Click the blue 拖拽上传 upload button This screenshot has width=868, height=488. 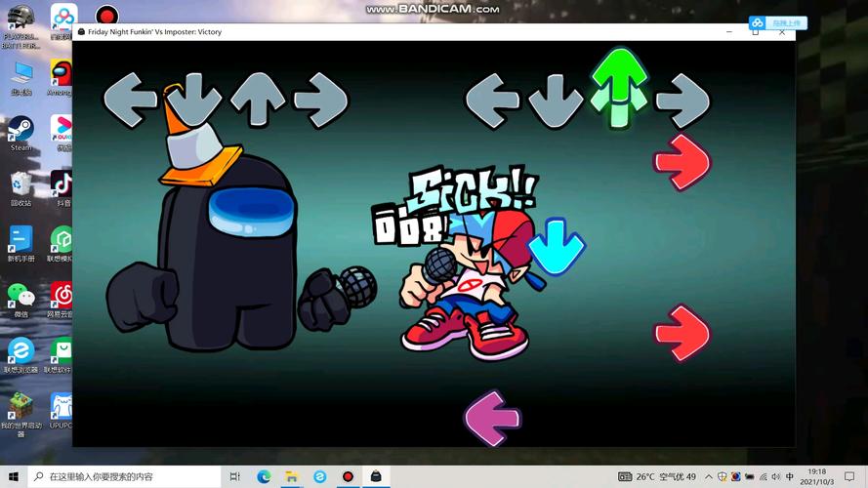pos(778,22)
